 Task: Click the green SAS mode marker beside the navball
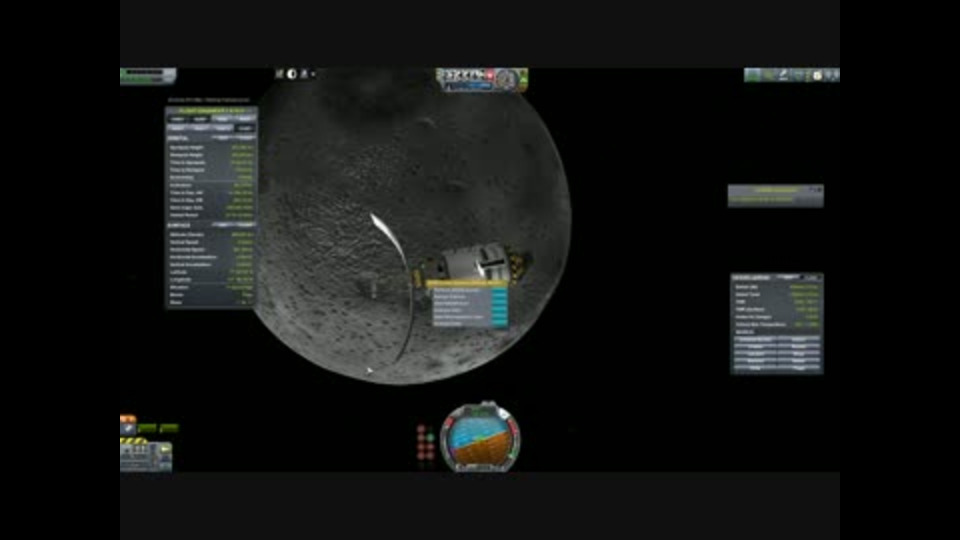click(x=430, y=438)
